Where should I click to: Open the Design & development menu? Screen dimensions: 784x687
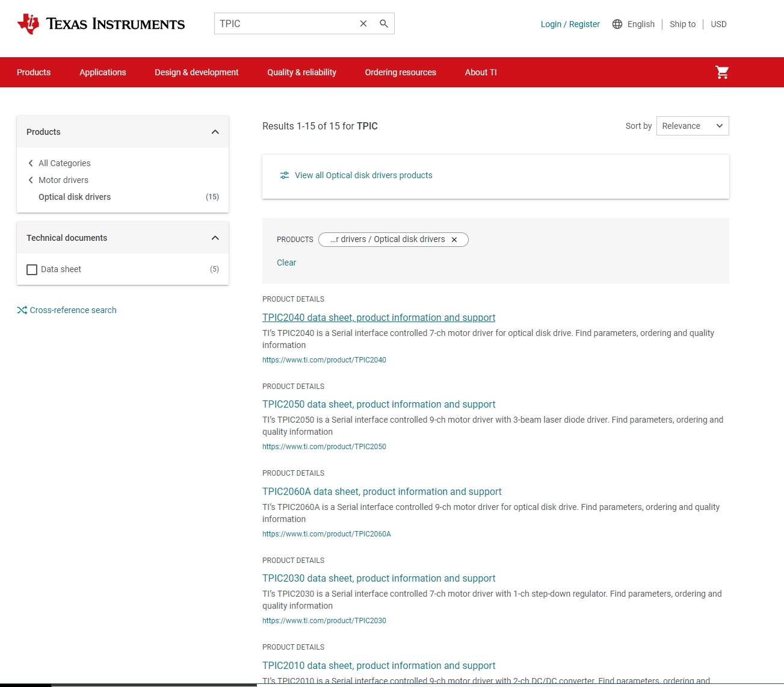(196, 72)
